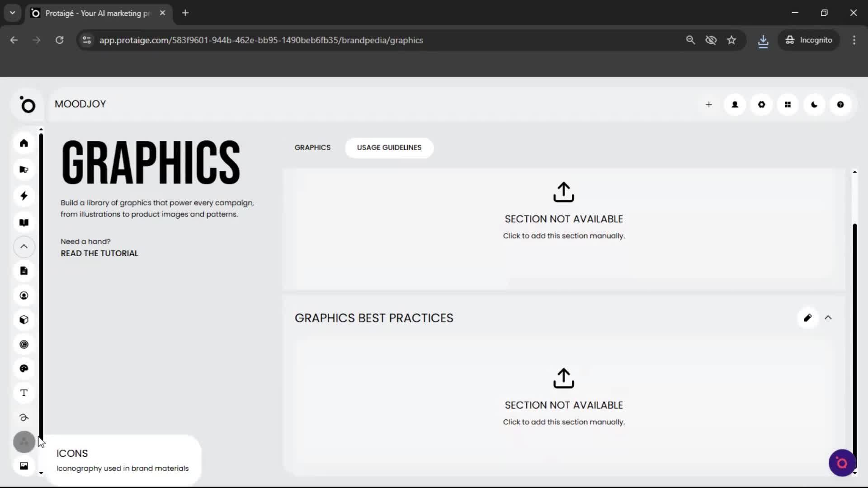Collapse the Graphics Best Practices section
868x488 pixels.
[829, 318]
